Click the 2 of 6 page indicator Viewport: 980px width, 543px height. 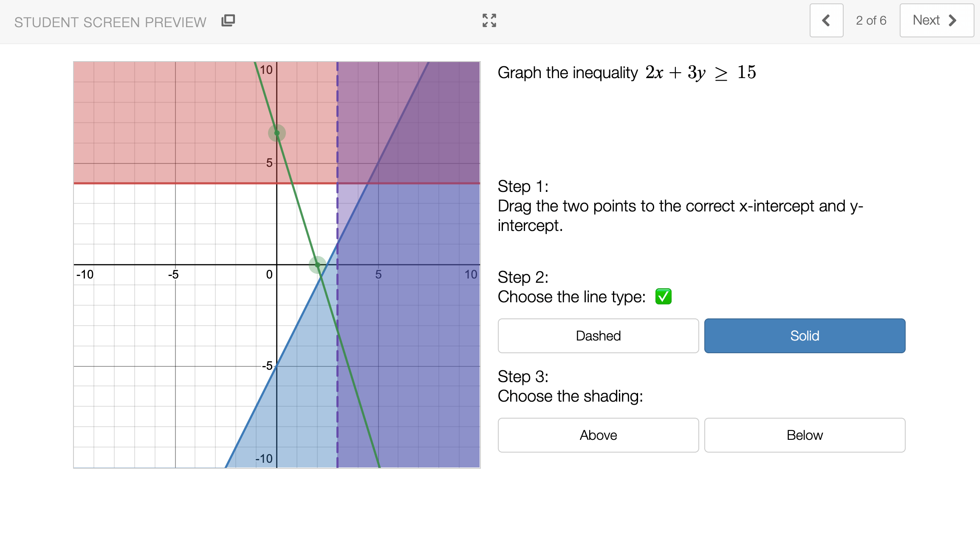point(871,20)
